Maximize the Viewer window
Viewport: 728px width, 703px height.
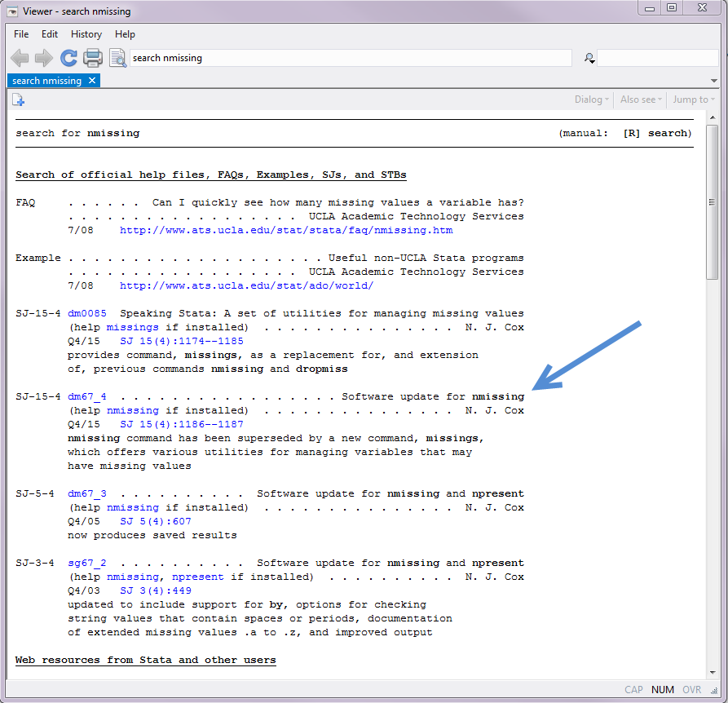pos(672,8)
